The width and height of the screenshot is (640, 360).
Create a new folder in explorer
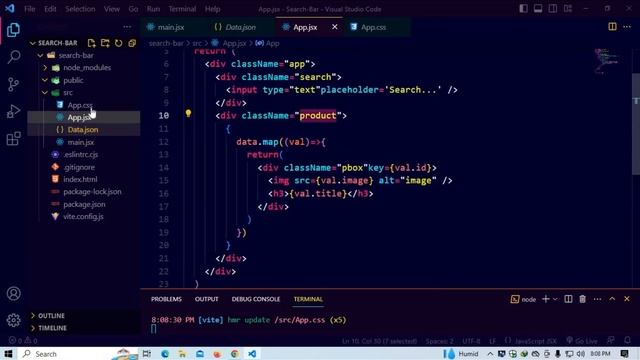click(105, 43)
